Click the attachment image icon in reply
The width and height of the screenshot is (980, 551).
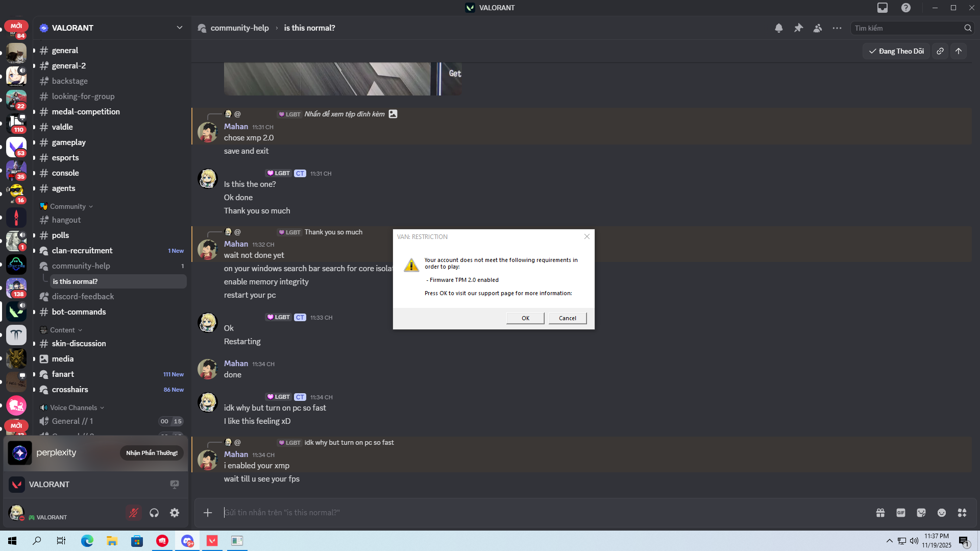[393, 114]
